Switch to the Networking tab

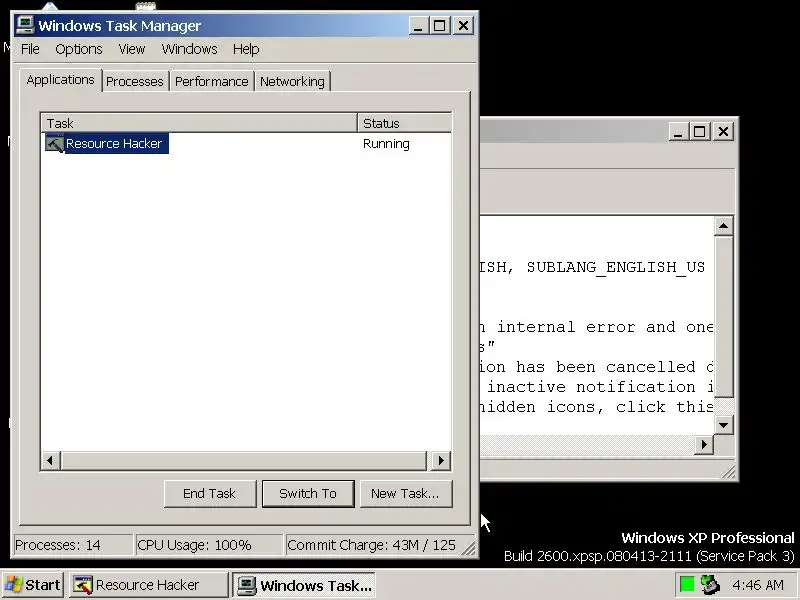point(292,82)
